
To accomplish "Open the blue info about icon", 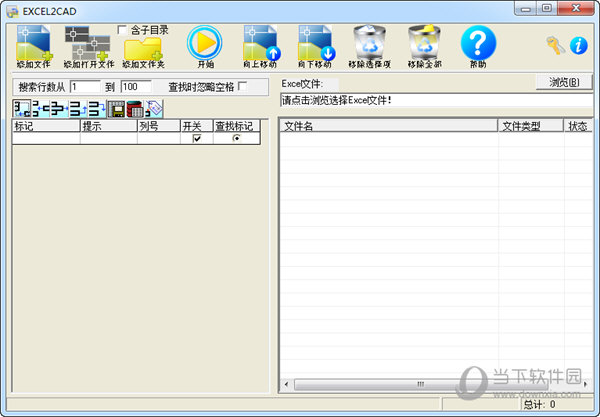I will click(579, 46).
